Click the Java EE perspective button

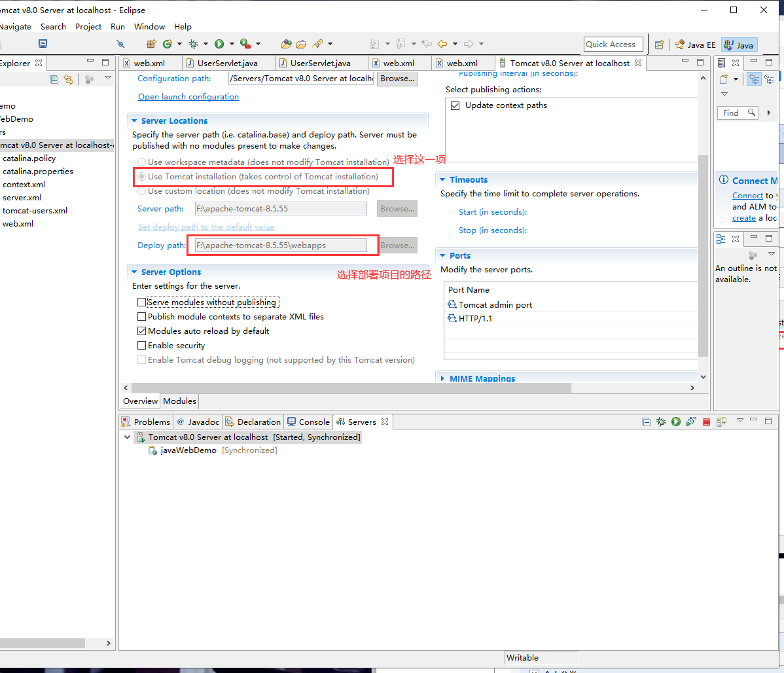[x=695, y=45]
